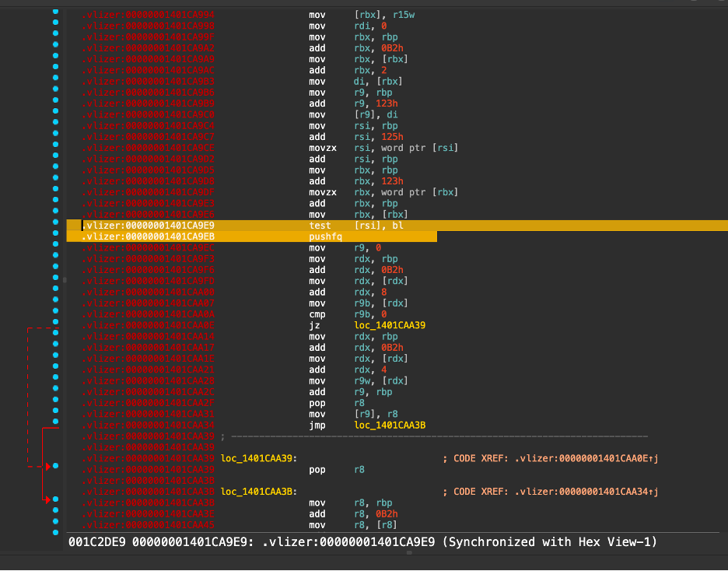Toggle breakpoint dot beside address 1401CAA3E
Screen dimensions: 728x571
(x=56, y=510)
